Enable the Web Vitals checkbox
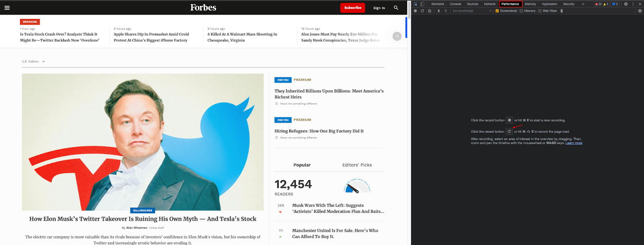Image resolution: width=644 pixels, height=245 pixels. tap(540, 11)
